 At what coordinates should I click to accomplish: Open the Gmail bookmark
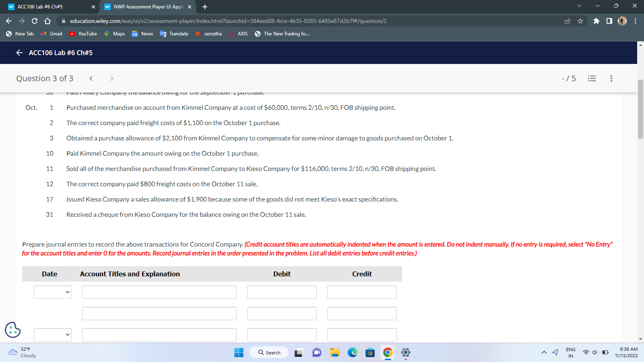[x=51, y=34]
